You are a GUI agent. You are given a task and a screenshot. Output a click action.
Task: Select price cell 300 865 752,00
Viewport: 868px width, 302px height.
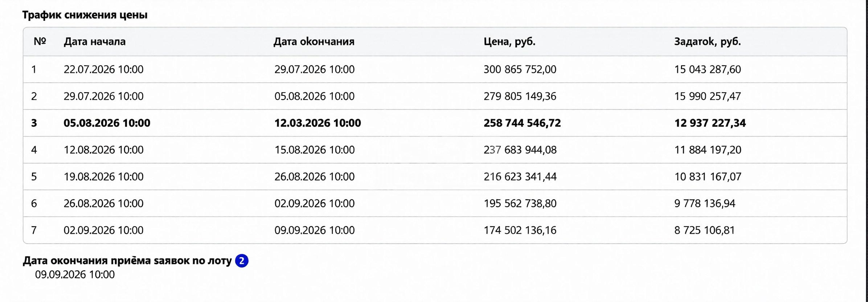coord(520,69)
